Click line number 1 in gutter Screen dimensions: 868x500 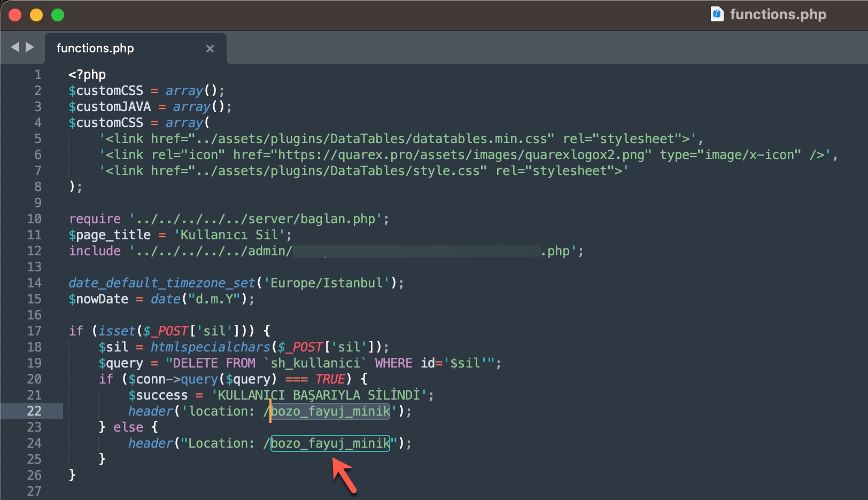tap(38, 74)
